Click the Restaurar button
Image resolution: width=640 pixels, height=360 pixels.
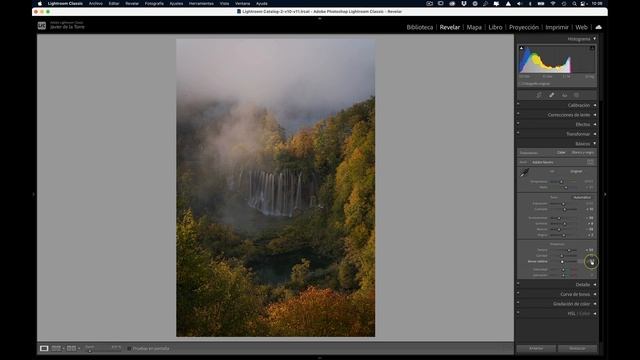click(577, 348)
